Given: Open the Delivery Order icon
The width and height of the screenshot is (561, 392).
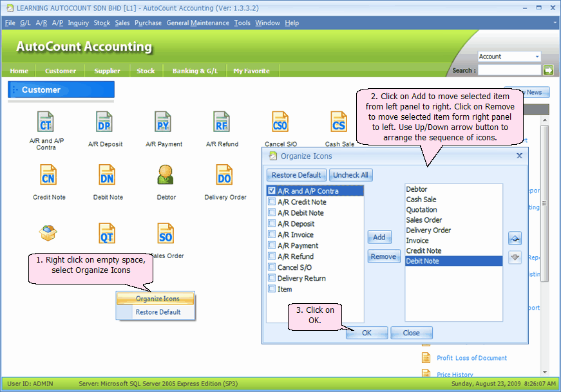Looking at the screenshot, I should point(224,174).
